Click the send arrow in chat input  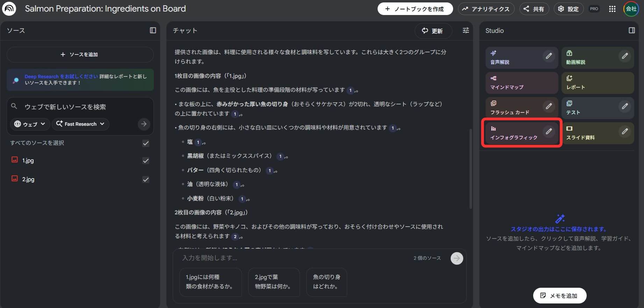click(457, 258)
